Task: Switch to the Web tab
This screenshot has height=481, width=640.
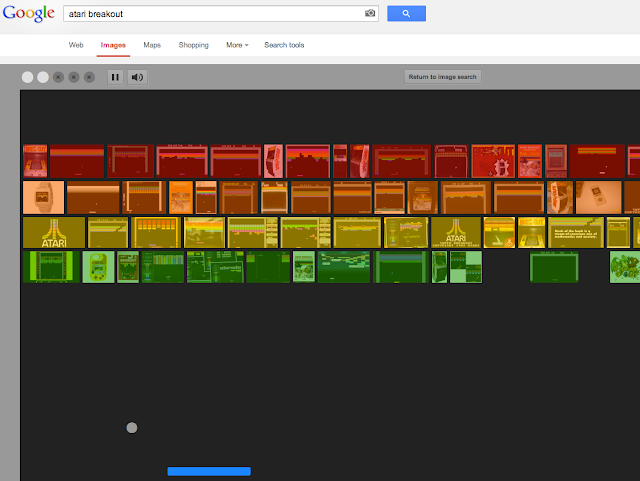Action: click(x=76, y=45)
